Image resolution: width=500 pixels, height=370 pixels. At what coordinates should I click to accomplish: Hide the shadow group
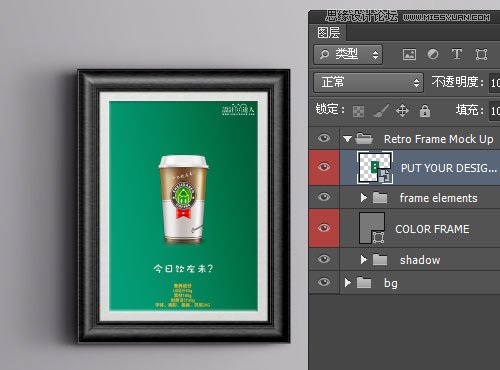click(x=324, y=259)
